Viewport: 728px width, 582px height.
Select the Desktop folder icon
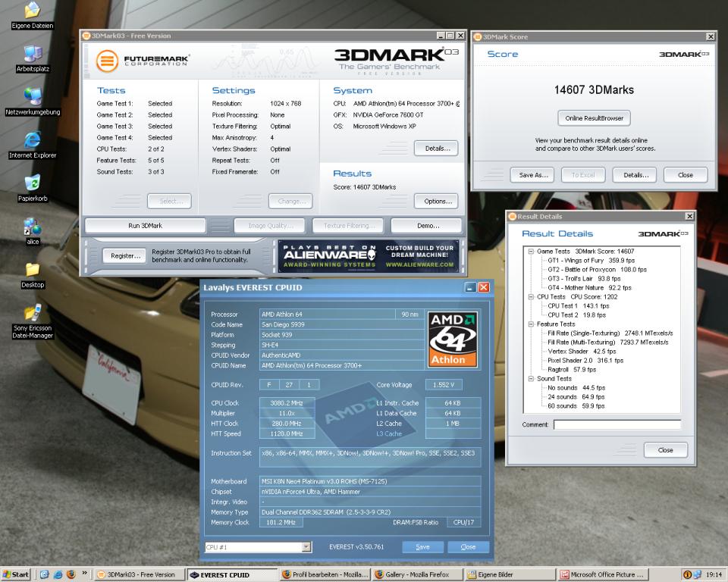point(33,274)
